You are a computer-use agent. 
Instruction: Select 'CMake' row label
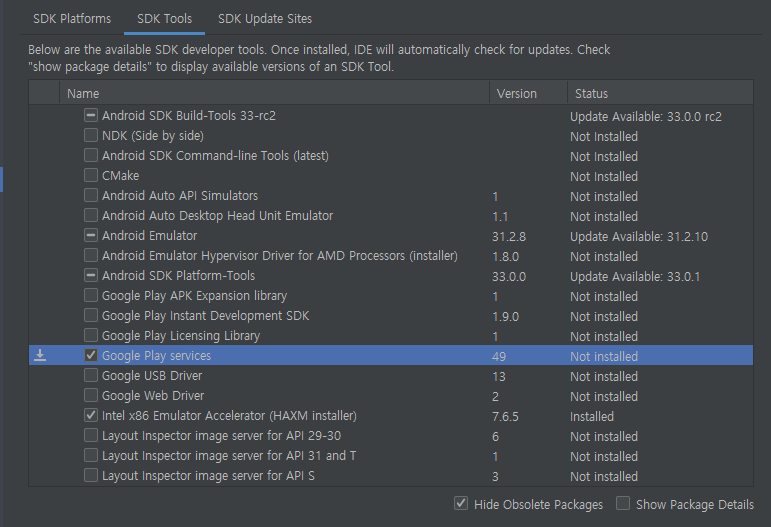point(120,176)
